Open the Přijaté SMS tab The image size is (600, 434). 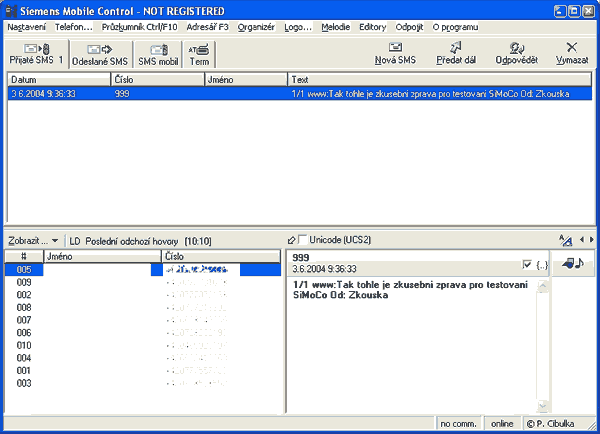coord(36,54)
